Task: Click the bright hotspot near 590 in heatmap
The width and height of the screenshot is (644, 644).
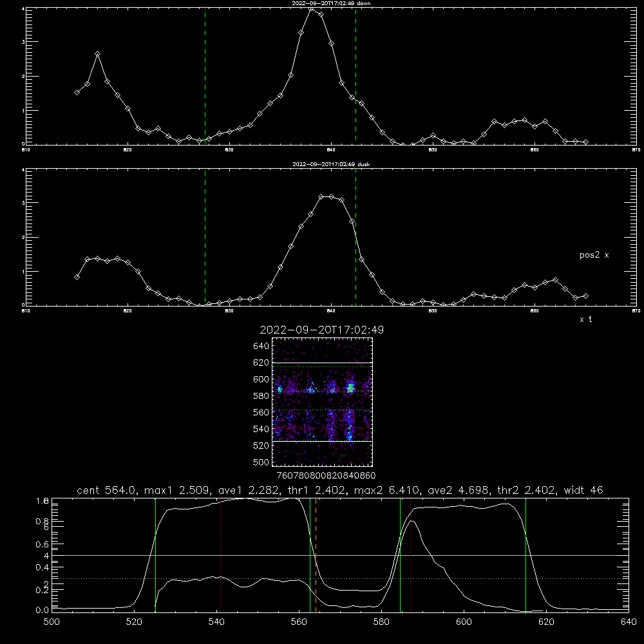Action: pos(350,388)
